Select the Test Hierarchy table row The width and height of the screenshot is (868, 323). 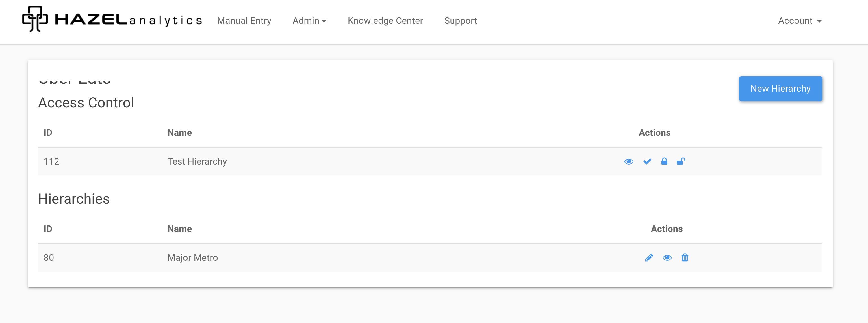(x=337, y=162)
